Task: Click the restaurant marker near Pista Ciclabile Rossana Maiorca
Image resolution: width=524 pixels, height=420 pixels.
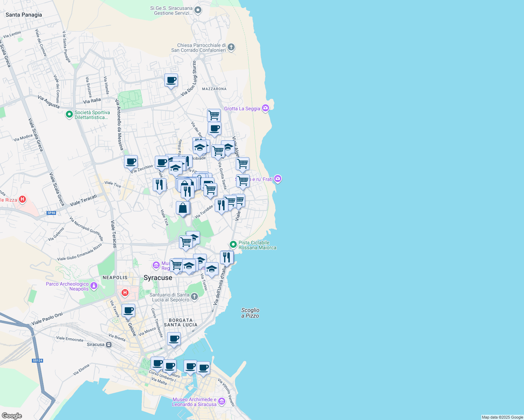Action: (x=226, y=257)
